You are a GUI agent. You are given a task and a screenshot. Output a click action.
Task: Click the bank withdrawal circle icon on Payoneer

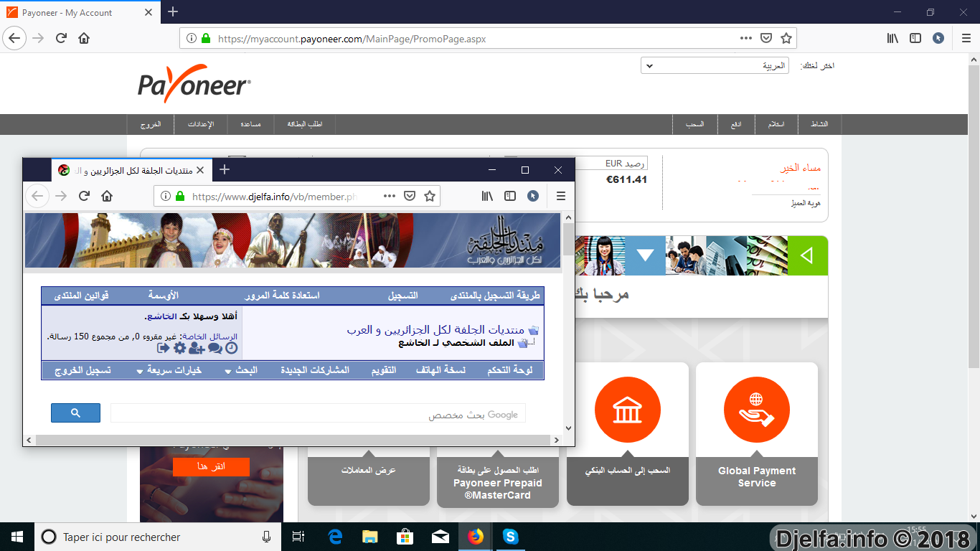click(x=628, y=410)
